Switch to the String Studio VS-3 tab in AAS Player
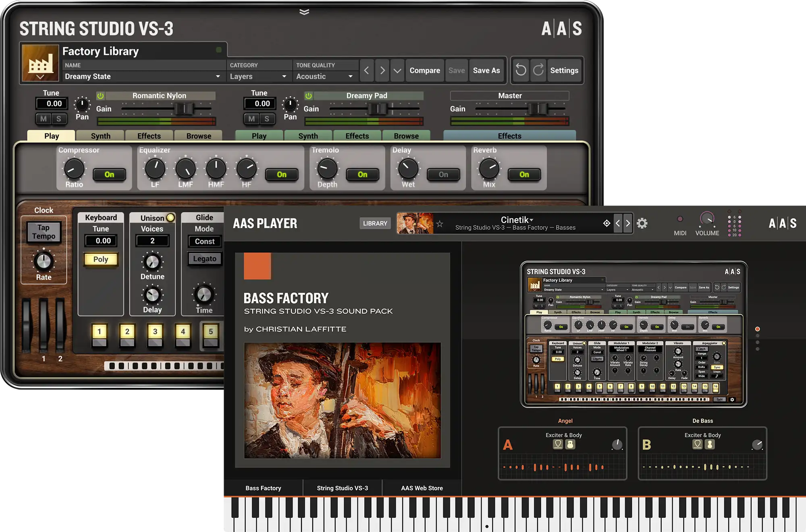This screenshot has width=806, height=532. coord(342,488)
